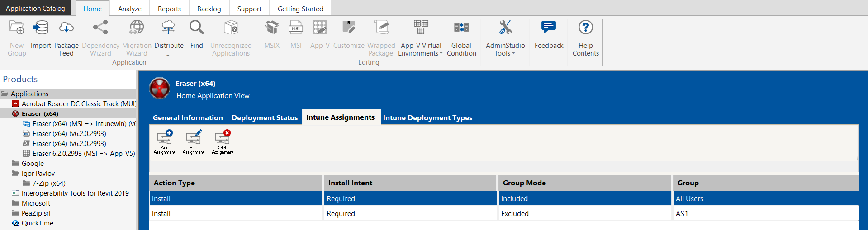868x230 pixels.
Task: Open Help Contents
Action: pyautogui.click(x=585, y=28)
